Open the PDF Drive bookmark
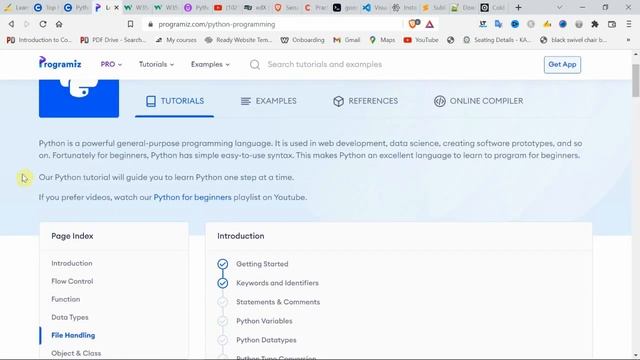 113,40
